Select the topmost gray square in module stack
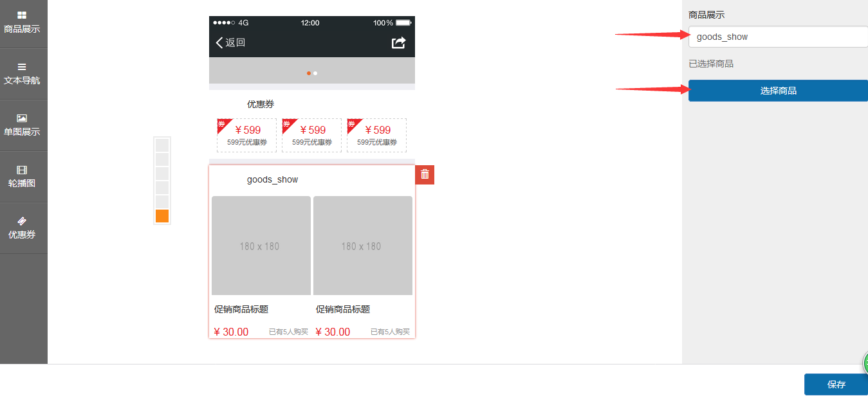Screen dimensions: 868x396 [162, 145]
